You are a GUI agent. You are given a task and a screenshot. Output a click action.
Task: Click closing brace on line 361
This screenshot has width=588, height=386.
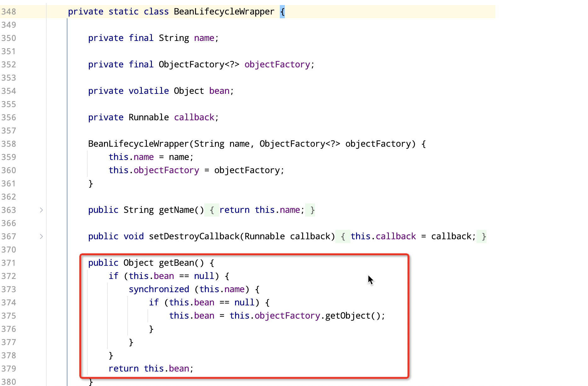click(x=91, y=184)
